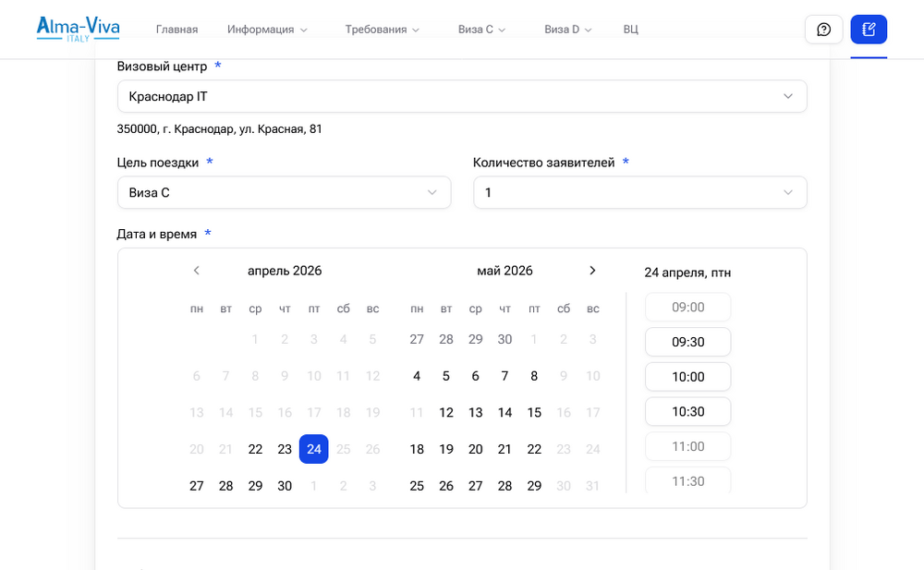Expand the Виза C navigation menu
The image size is (924, 570).
481,30
